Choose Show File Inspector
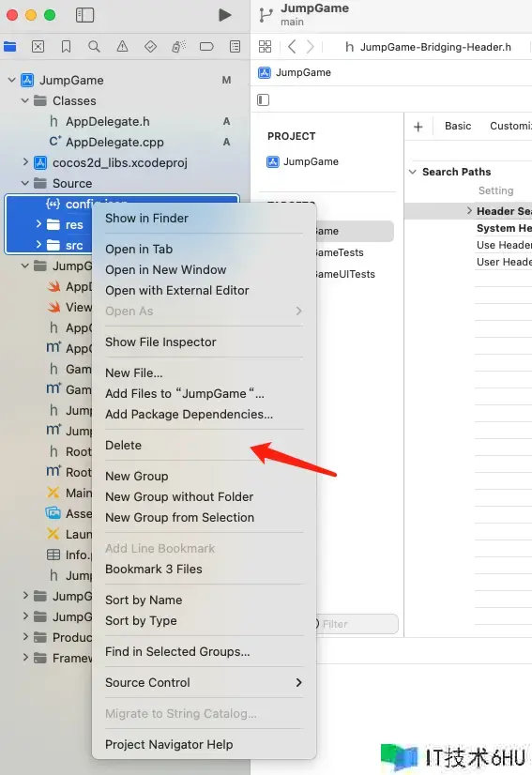Screen dimensions: 532x775 click(x=160, y=342)
